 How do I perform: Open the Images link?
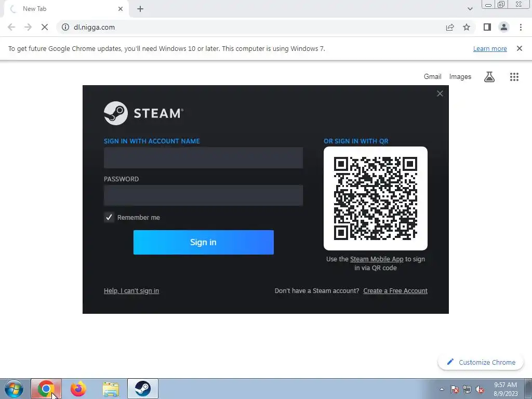(x=460, y=77)
